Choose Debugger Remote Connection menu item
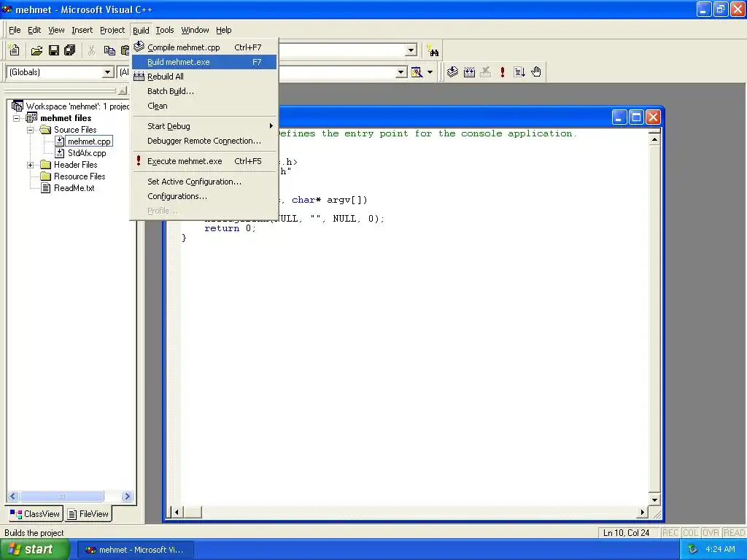 click(x=204, y=141)
